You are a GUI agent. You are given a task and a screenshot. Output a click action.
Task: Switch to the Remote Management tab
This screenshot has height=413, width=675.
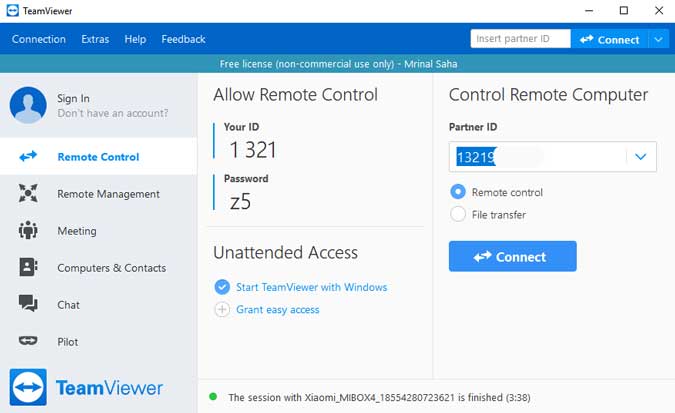pyautogui.click(x=99, y=194)
